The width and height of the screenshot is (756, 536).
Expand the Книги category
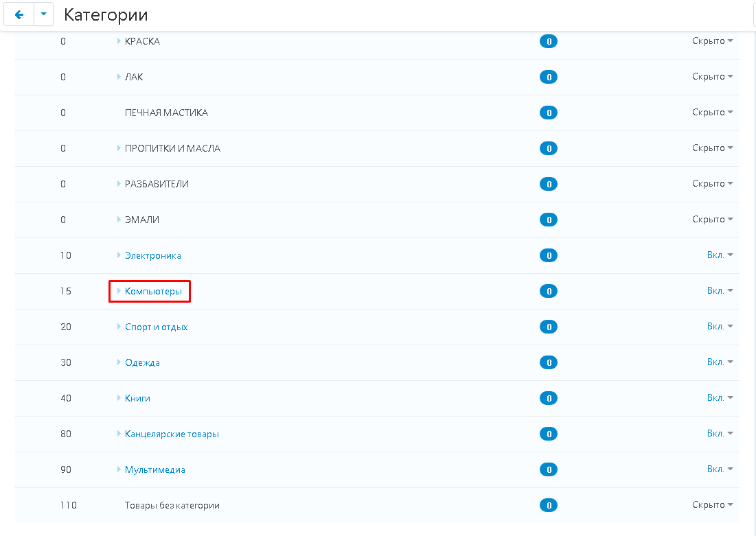tap(119, 397)
